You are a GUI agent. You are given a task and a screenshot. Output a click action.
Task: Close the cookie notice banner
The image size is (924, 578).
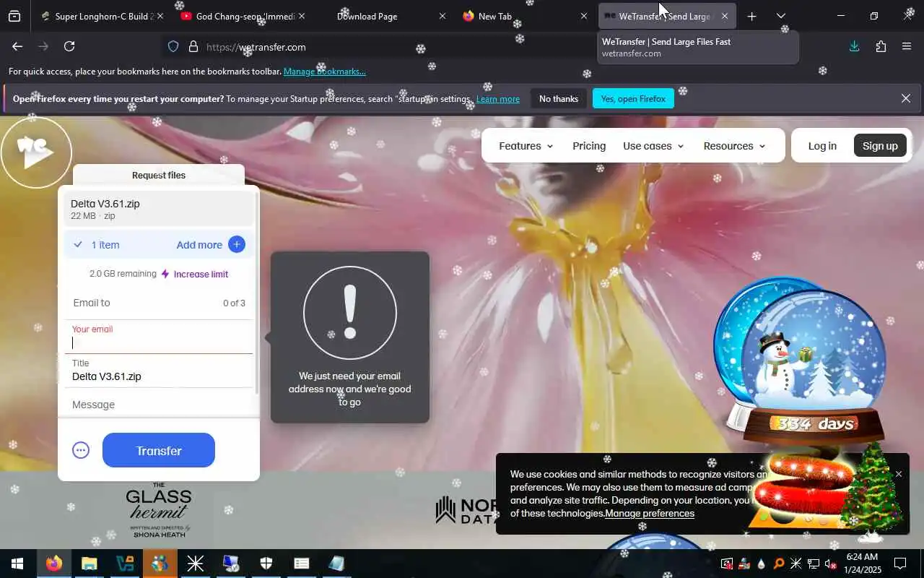pos(899,474)
